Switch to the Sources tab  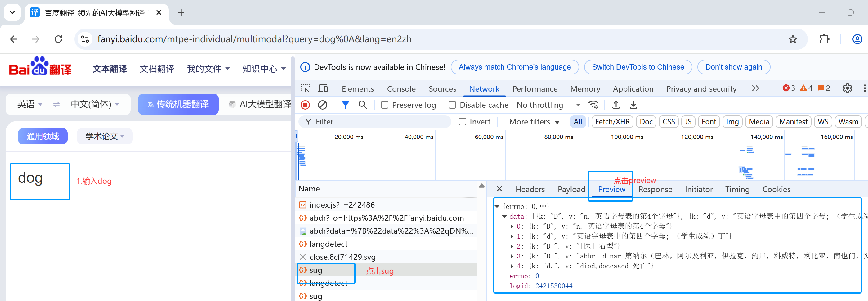(x=442, y=89)
